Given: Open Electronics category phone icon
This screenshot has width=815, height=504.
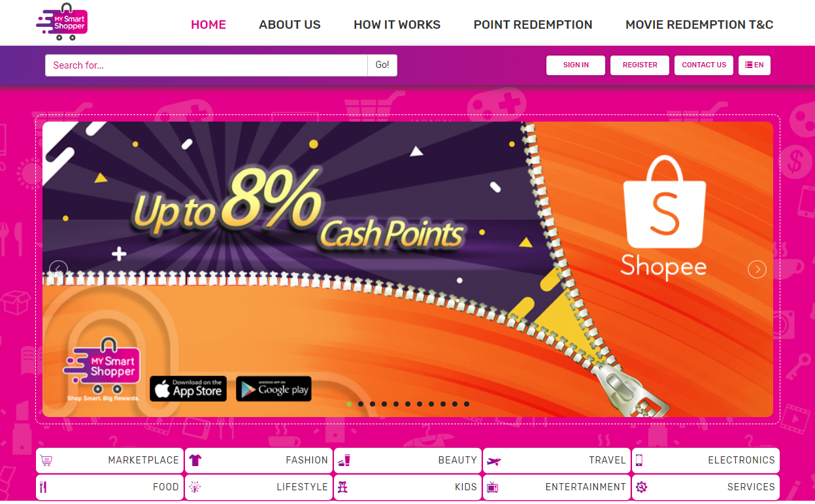Looking at the screenshot, I should (x=639, y=460).
